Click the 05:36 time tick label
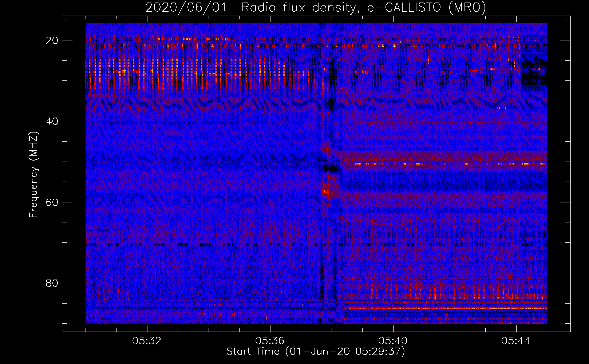The image size is (589, 364). point(270,341)
